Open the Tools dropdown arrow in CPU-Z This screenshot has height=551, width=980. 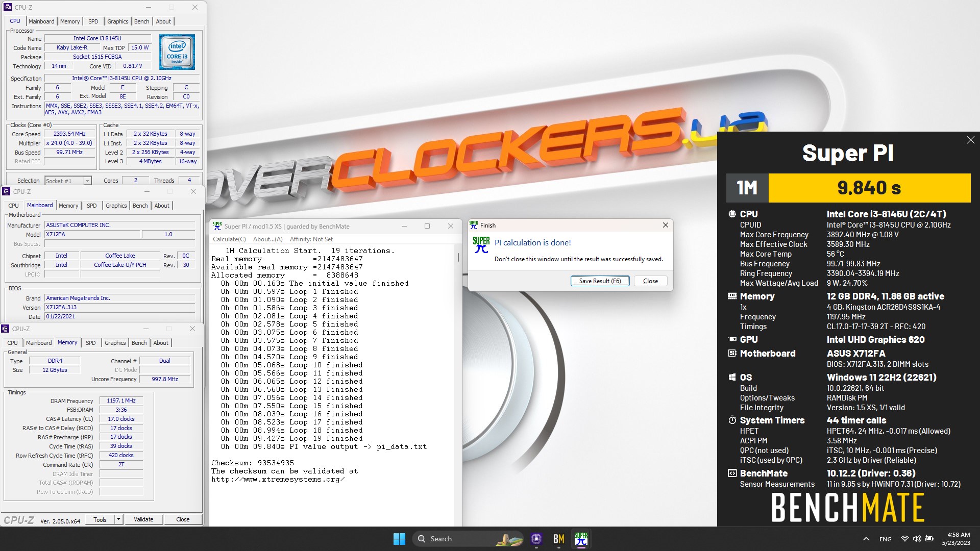point(118,519)
